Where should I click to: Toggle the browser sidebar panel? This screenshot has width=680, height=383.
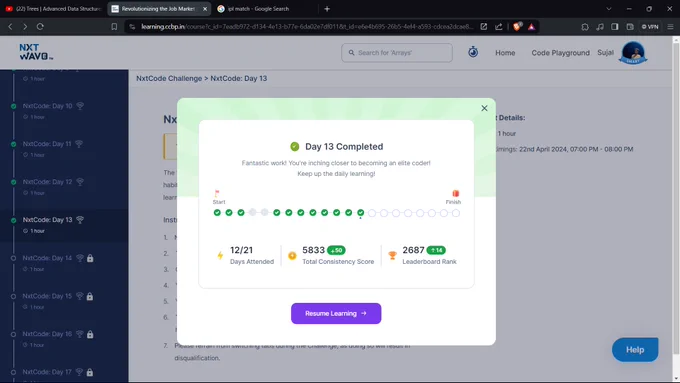615,26
